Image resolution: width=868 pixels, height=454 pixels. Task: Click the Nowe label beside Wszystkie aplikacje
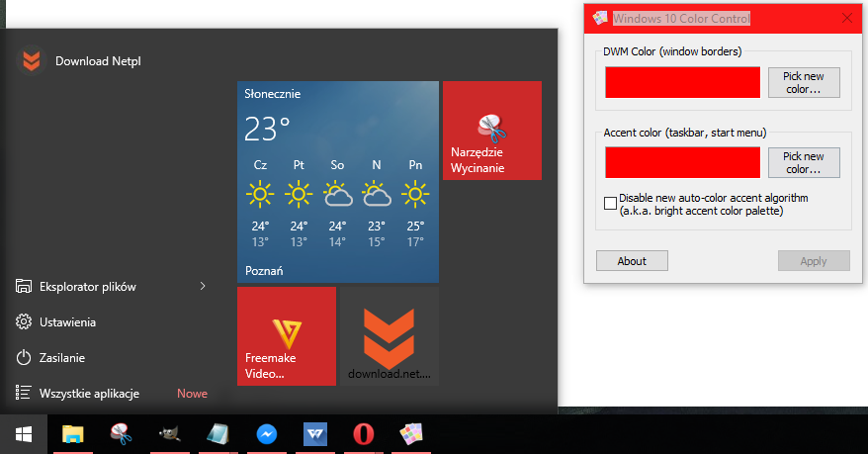[192, 393]
